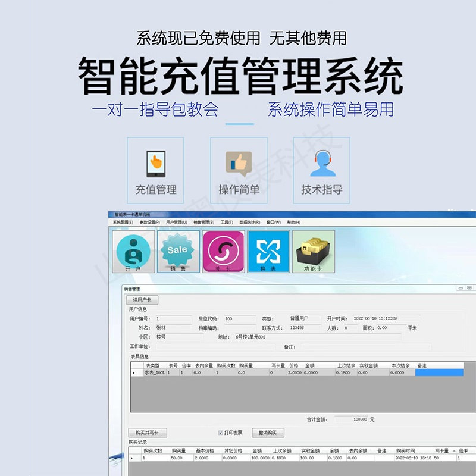Enable the 打印发票 invoice printing checkbox

(x=220, y=432)
